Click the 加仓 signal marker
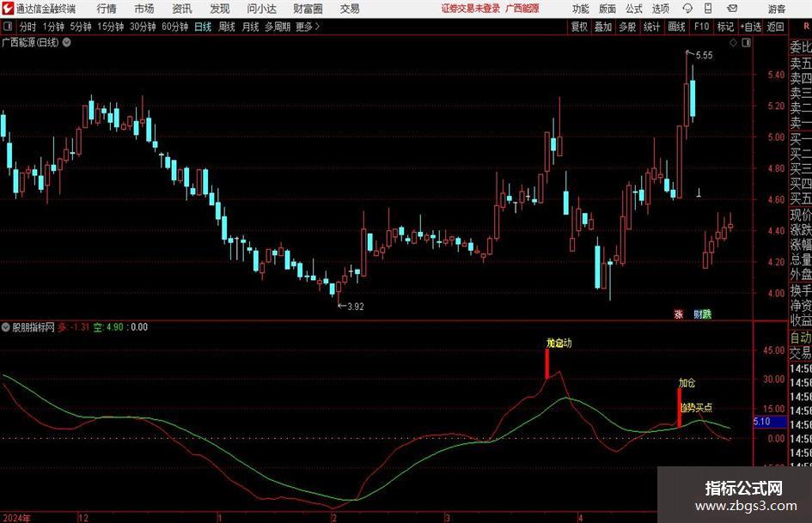The image size is (812, 523). (687, 383)
